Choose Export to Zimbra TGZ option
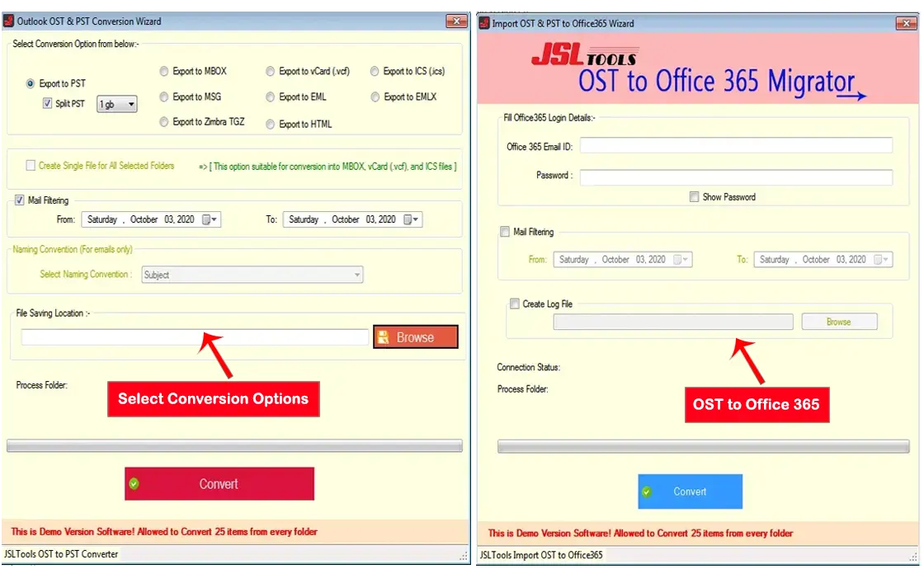This screenshot has width=924, height=588. tap(164, 122)
